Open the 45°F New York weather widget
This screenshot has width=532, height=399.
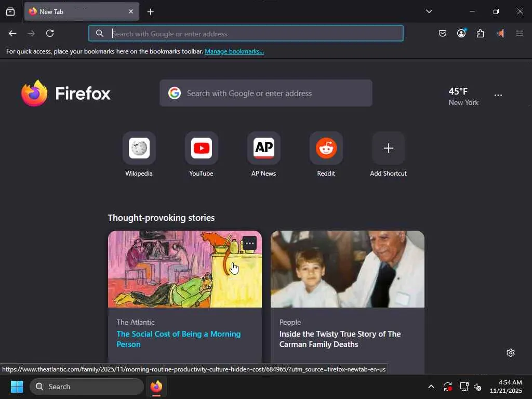point(463,96)
